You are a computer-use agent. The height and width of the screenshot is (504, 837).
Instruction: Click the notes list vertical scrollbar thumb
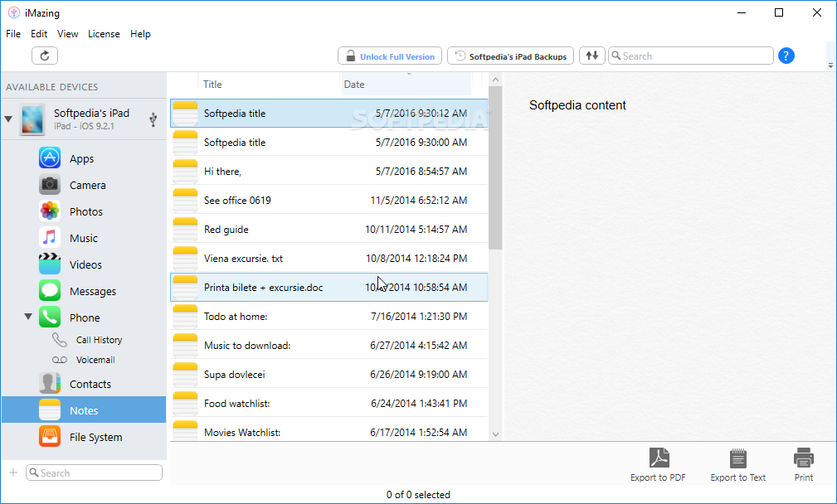(495, 168)
